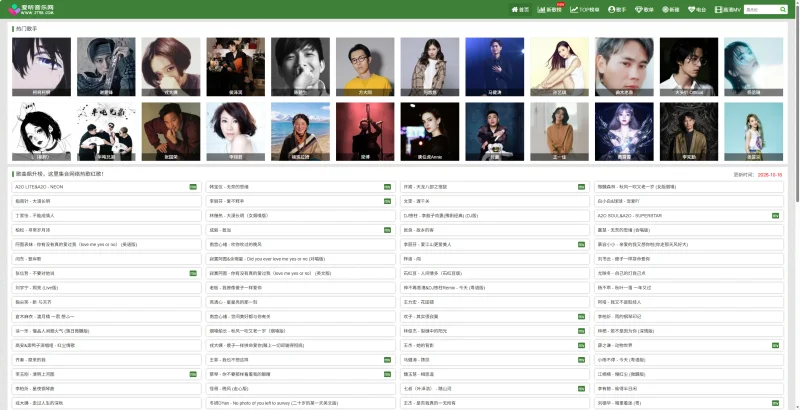800x410 pixels.
Task: Open thumbnail of woman in plaid coat
Action: [x=430, y=67]
